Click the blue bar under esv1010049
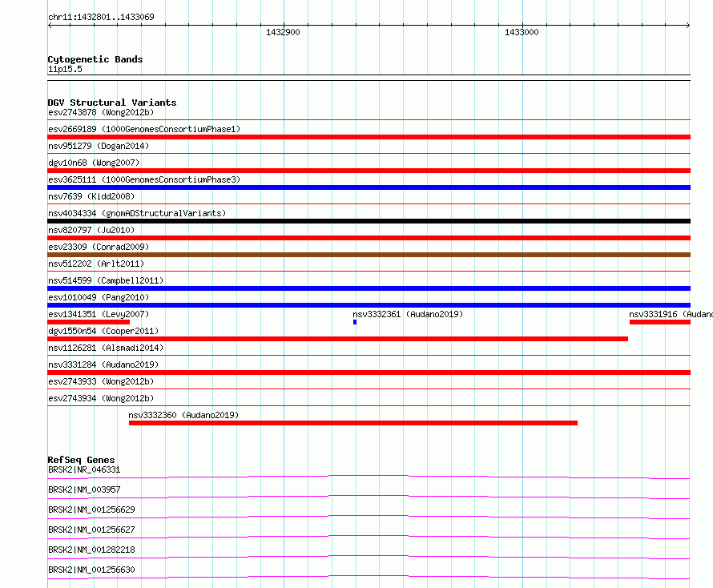Screen dimensions: 713x588 [369, 305]
